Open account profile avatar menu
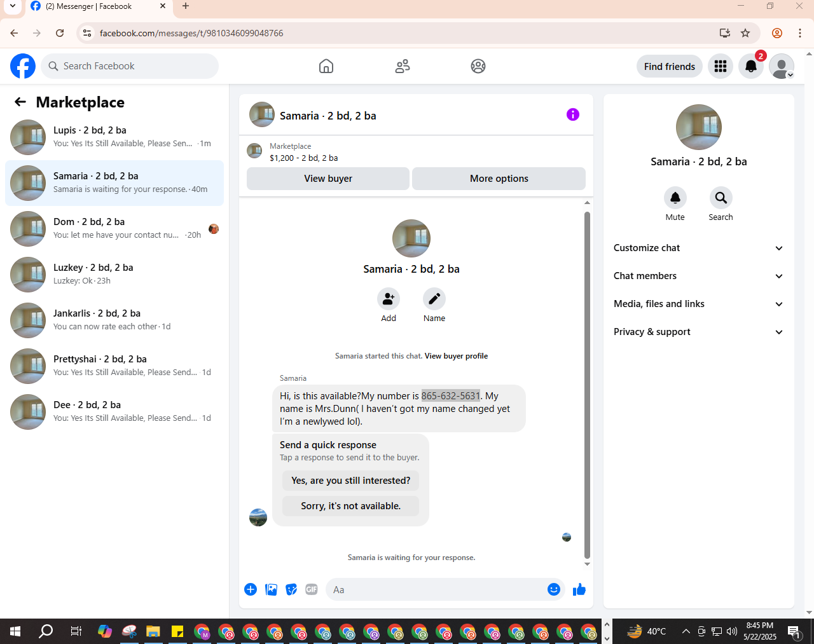 coord(782,66)
